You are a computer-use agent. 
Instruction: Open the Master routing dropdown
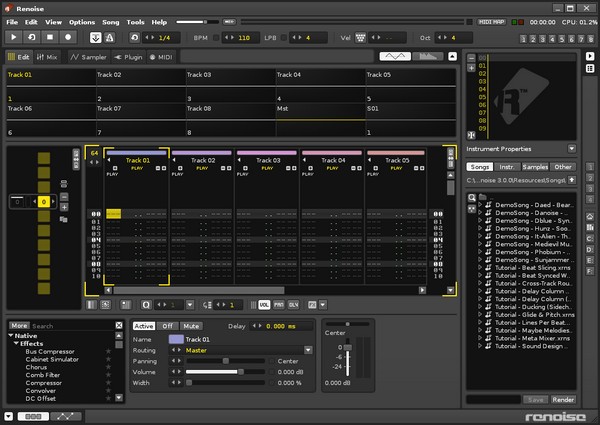pyautogui.click(x=309, y=350)
